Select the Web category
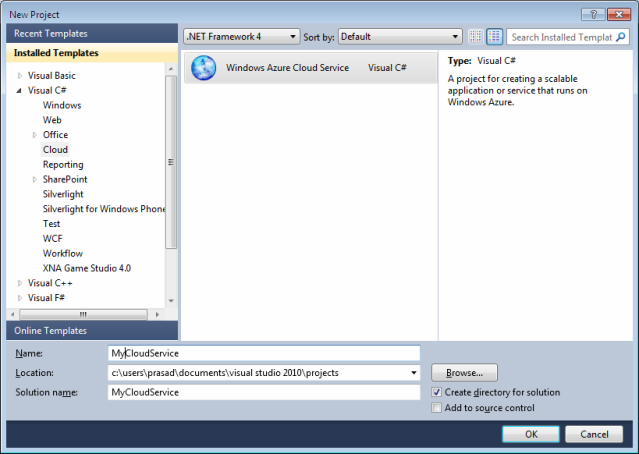The width and height of the screenshot is (639, 454). [x=52, y=120]
